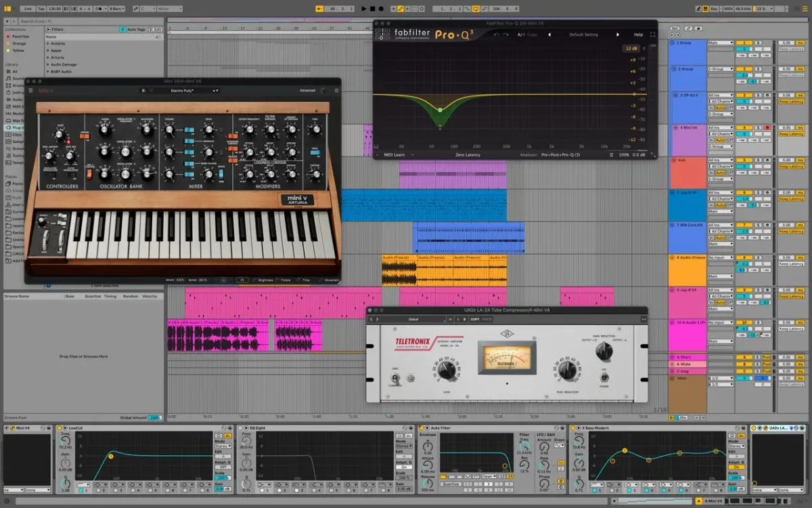Screen dimensions: 812x508
Task: Turn the LA-2A Gain knob
Action: click(x=447, y=370)
